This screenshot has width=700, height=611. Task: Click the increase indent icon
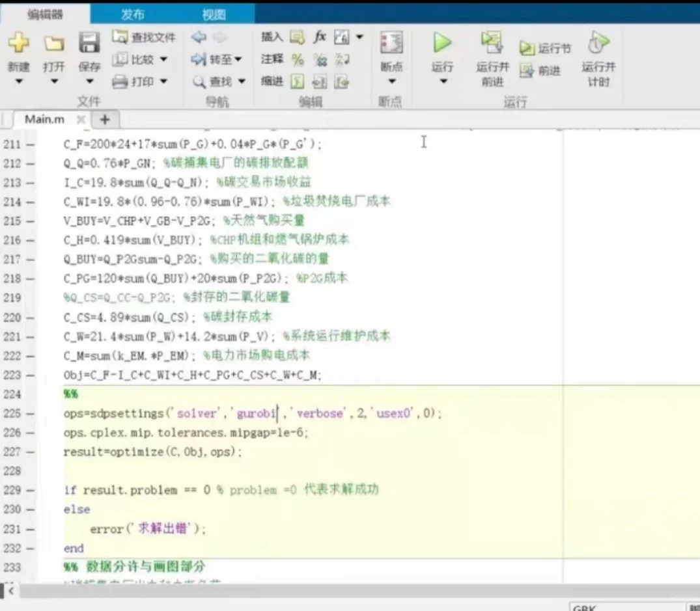(x=319, y=81)
